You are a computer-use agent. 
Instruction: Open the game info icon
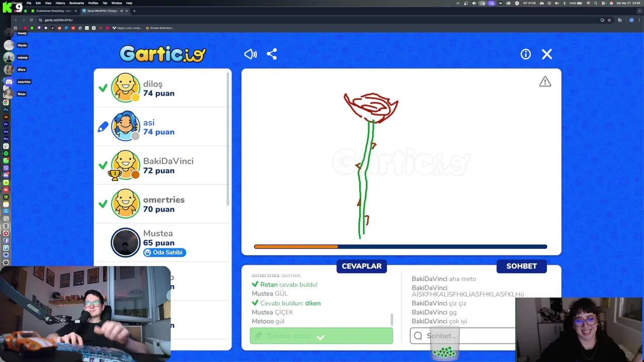point(525,54)
